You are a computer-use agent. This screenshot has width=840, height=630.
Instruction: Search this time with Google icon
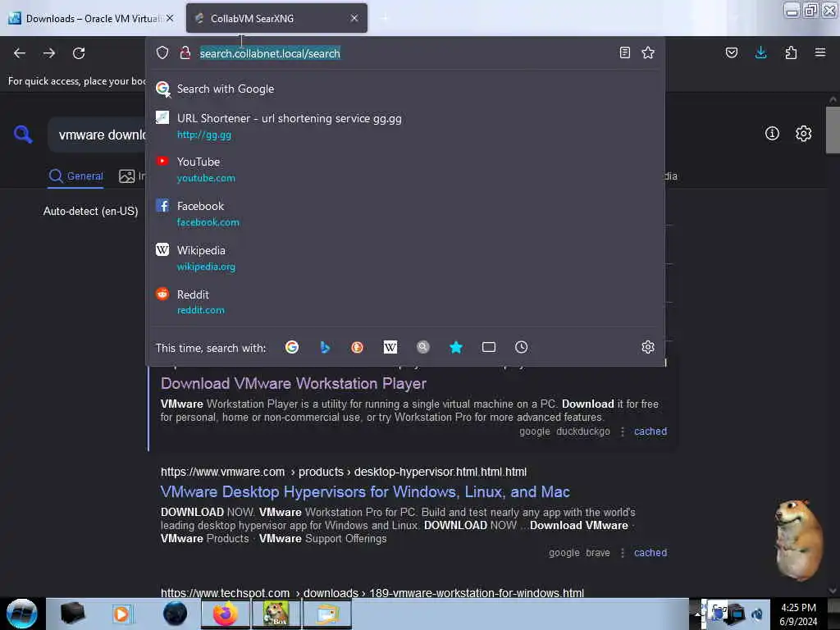pyautogui.click(x=292, y=347)
